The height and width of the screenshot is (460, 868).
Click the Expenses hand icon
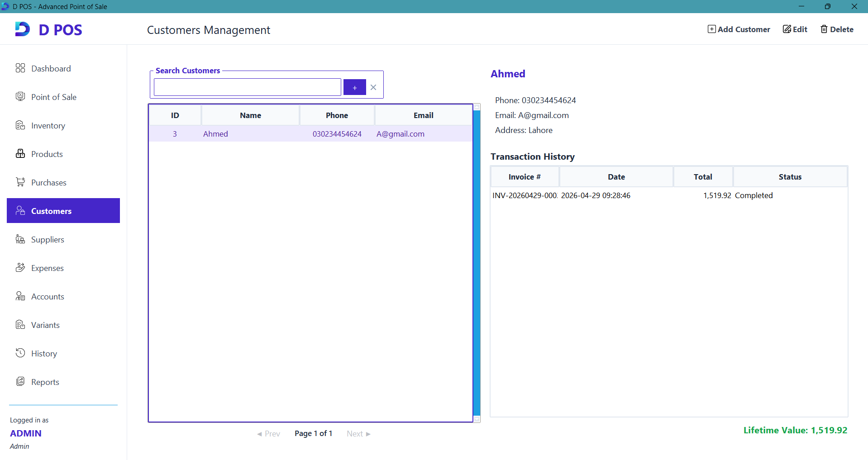click(20, 267)
